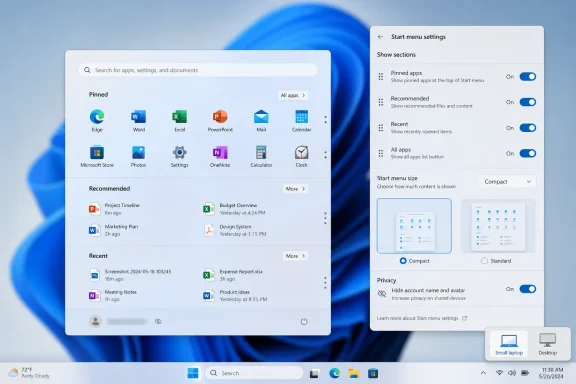Screen dimensions: 576x384
Task: Click the All apps row drag handle
Action: coord(381,153)
